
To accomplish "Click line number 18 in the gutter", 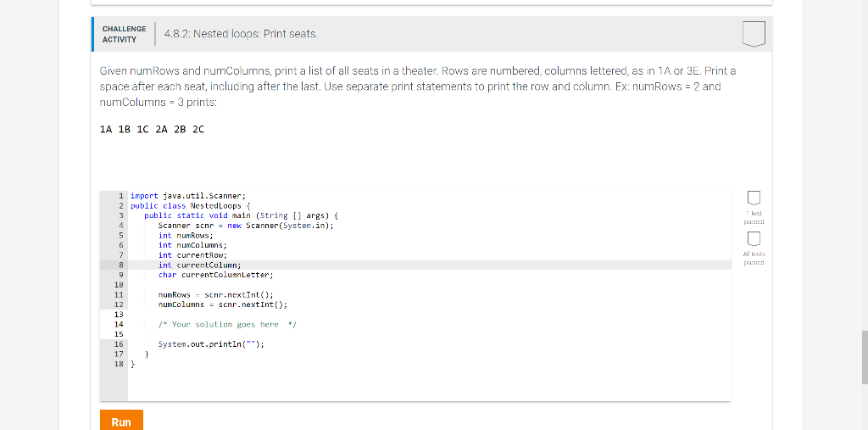I will tap(118, 364).
